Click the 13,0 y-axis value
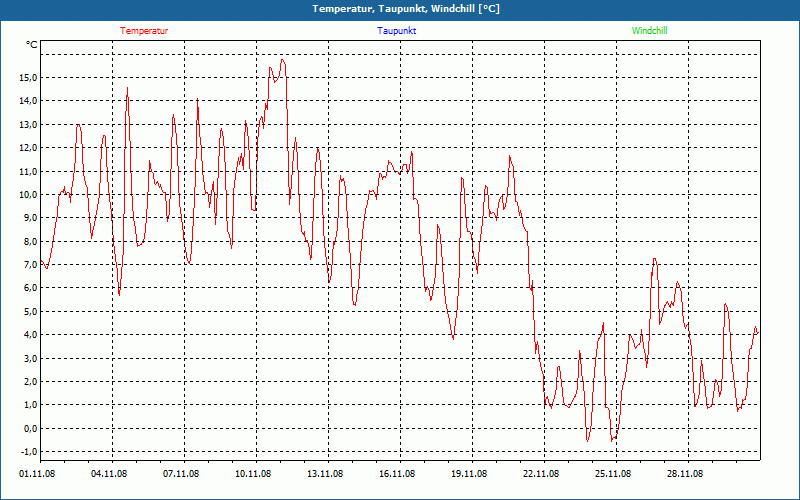Screen dimensions: 800x500 pos(28,124)
